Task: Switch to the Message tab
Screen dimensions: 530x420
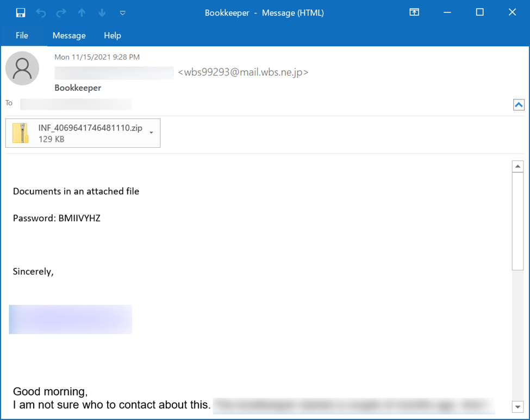Action: (x=69, y=35)
